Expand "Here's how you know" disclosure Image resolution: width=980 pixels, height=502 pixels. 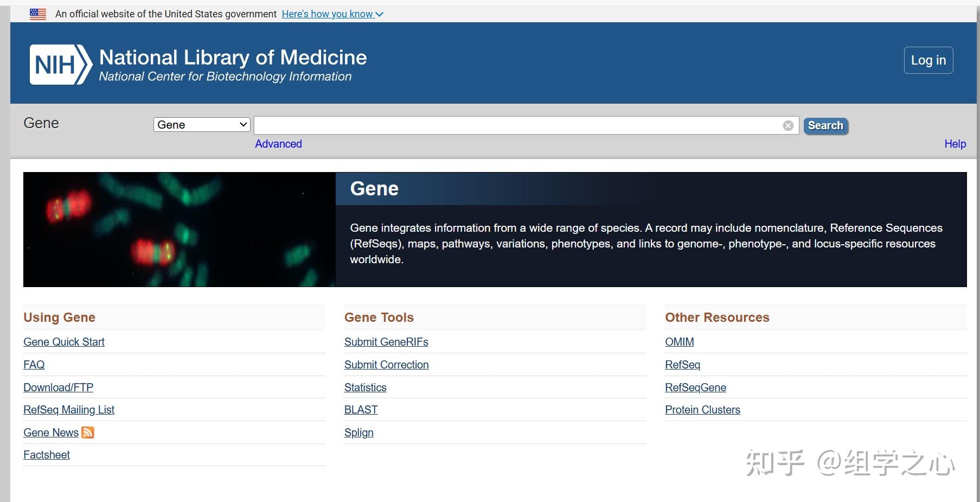tap(332, 14)
